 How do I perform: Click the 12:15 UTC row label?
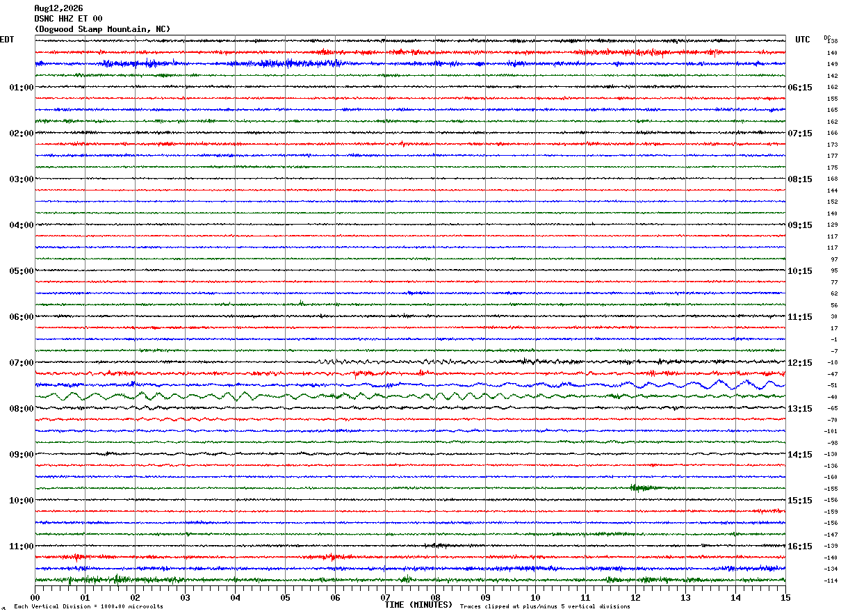(x=799, y=363)
